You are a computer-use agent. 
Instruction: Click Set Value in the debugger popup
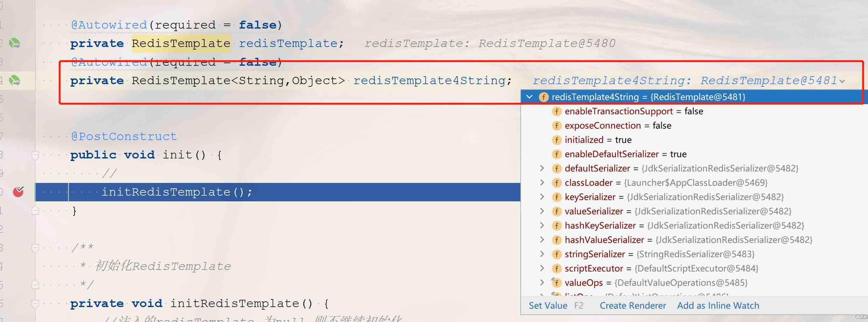tap(548, 305)
